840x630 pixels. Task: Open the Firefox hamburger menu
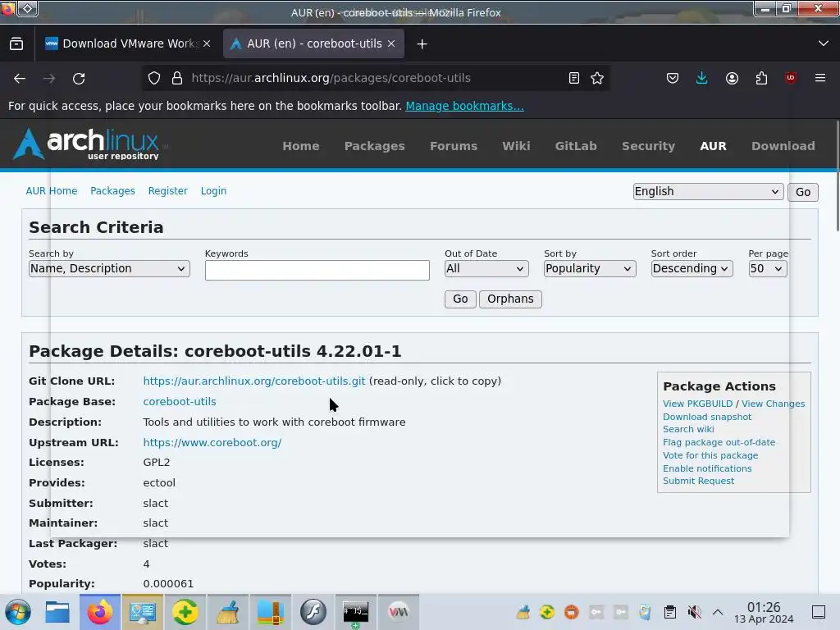point(820,78)
